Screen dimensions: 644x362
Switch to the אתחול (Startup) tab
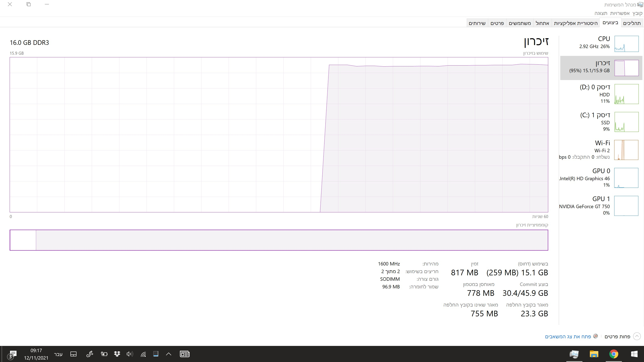(542, 23)
